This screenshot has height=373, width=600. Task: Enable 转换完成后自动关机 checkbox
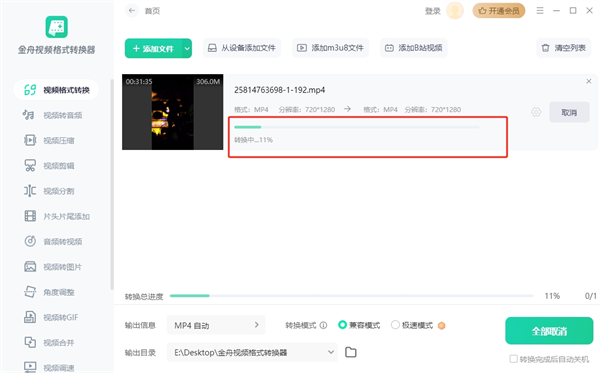(514, 359)
